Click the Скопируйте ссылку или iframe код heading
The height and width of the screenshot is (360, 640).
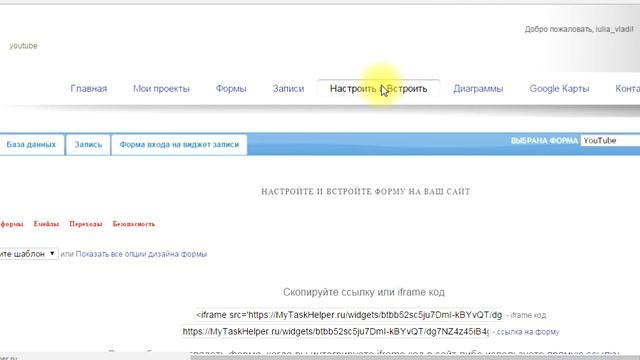click(x=364, y=292)
